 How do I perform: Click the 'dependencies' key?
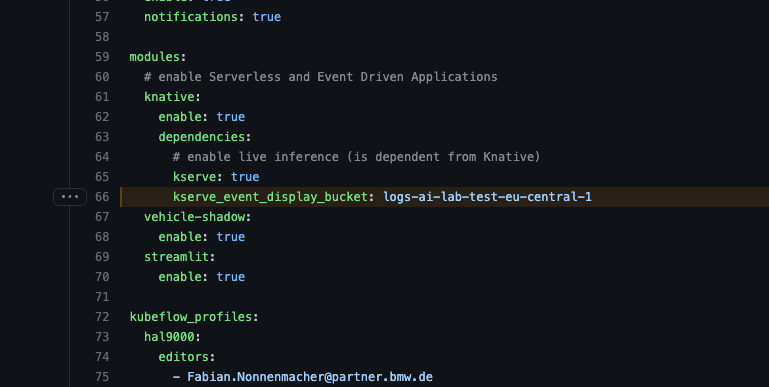point(202,137)
